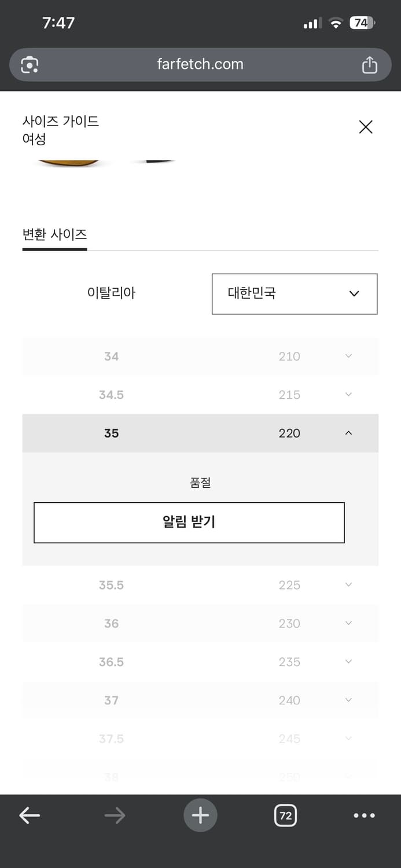Tap the browser forward arrow
This screenshot has width=401, height=868.
(x=115, y=815)
